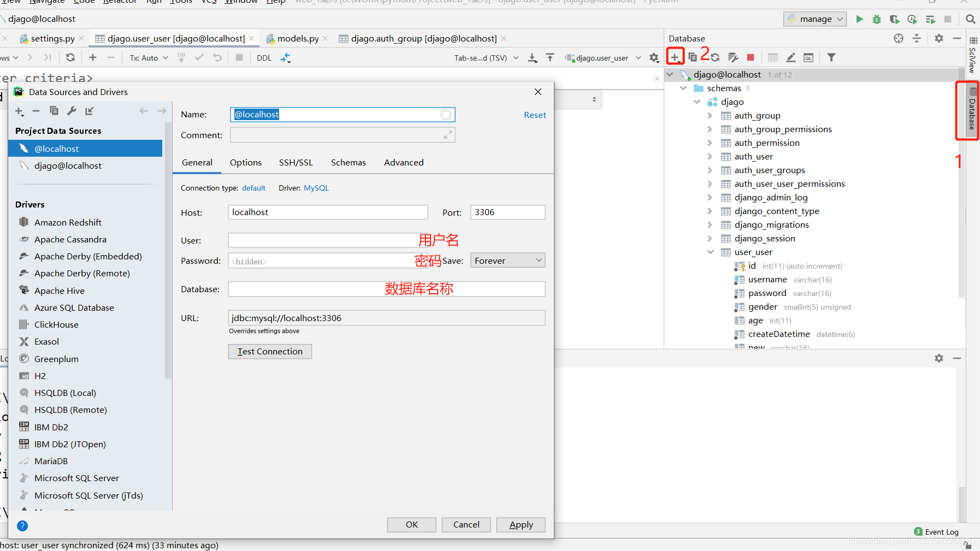This screenshot has width=980, height=551.
Task: Open the SQL console QL icon
Action: click(x=808, y=57)
